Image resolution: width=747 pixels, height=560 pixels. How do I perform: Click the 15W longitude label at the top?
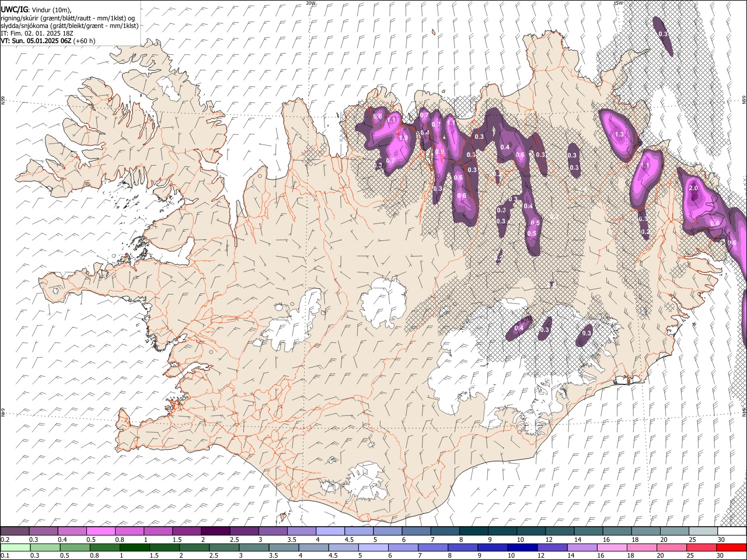(617, 3)
